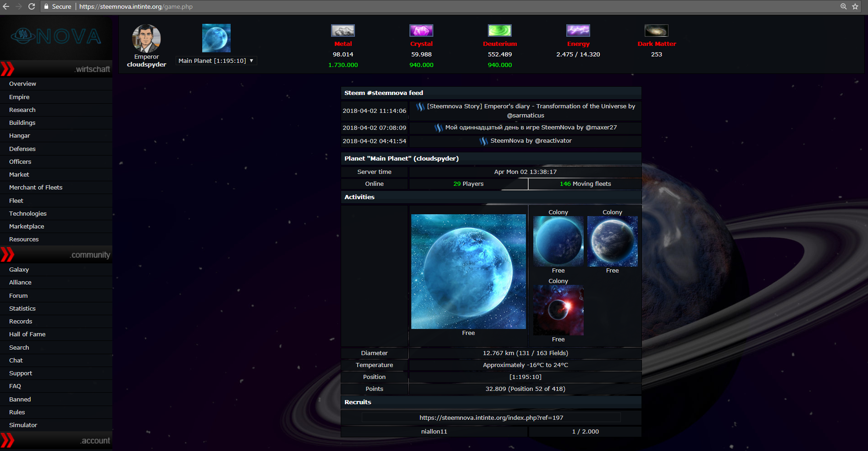Open Statistics page
Image resolution: width=868 pixels, height=451 pixels.
click(22, 308)
